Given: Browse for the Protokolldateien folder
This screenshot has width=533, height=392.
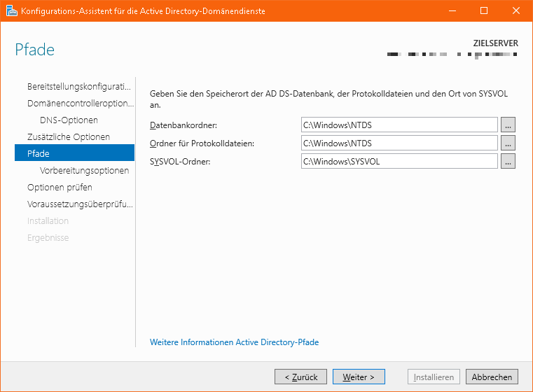Looking at the screenshot, I should [x=508, y=143].
